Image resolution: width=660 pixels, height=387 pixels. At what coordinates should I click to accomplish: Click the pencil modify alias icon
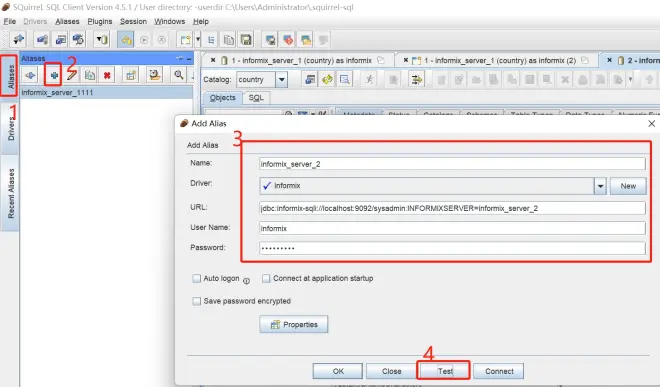[72, 75]
